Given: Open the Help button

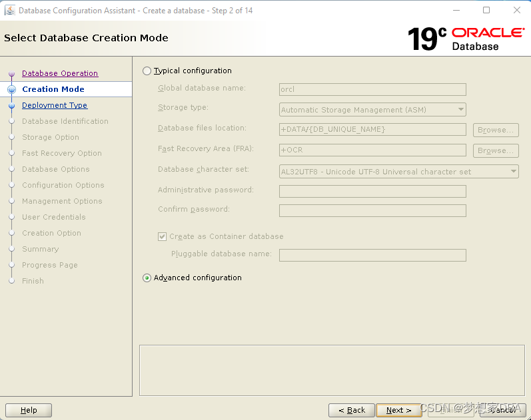Looking at the screenshot, I should (x=29, y=410).
